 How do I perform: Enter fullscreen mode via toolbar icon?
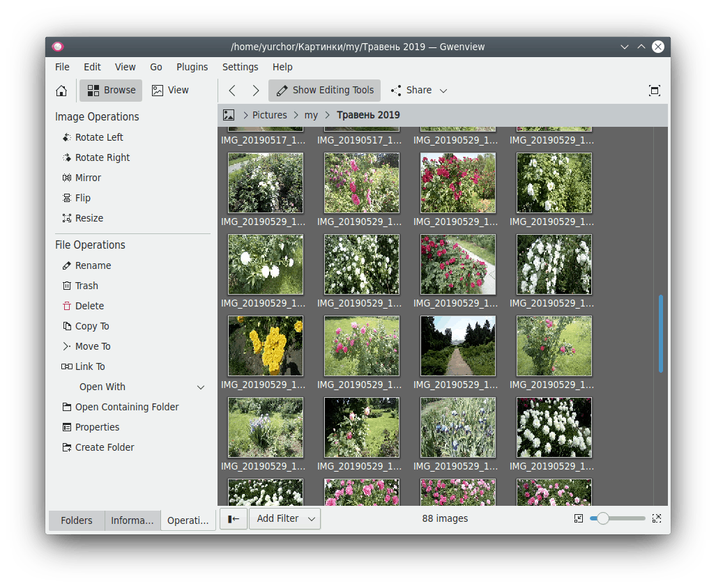(x=654, y=91)
